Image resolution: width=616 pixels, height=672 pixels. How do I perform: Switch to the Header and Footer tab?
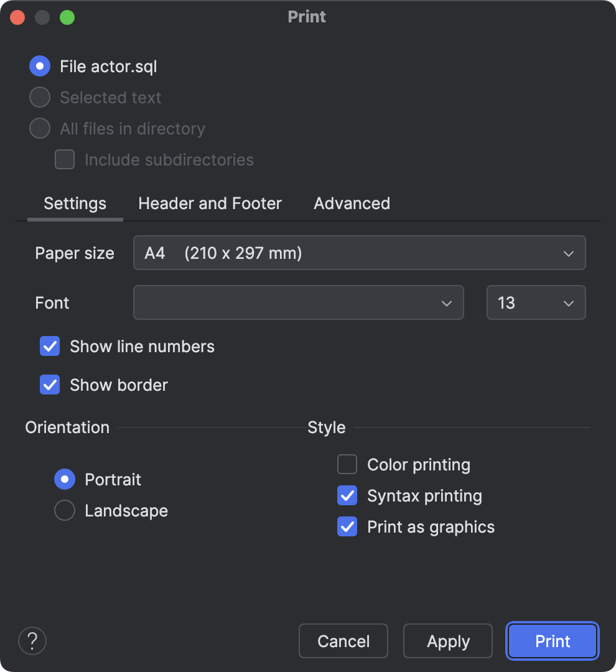point(210,203)
